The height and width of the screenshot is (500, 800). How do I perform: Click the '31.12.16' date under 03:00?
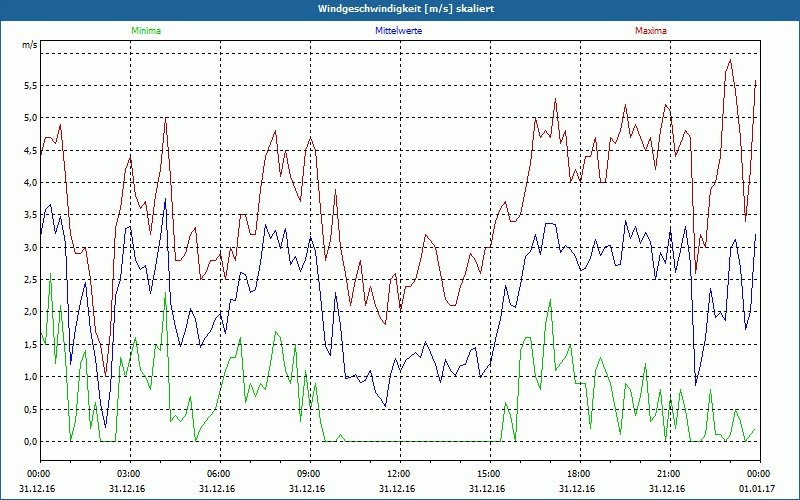(x=127, y=489)
